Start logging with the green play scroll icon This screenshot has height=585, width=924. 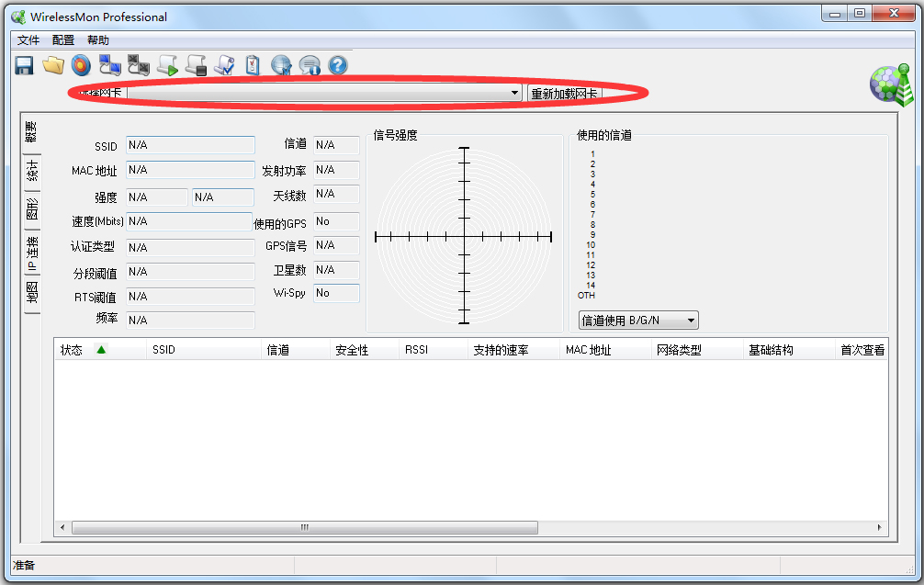coord(167,65)
